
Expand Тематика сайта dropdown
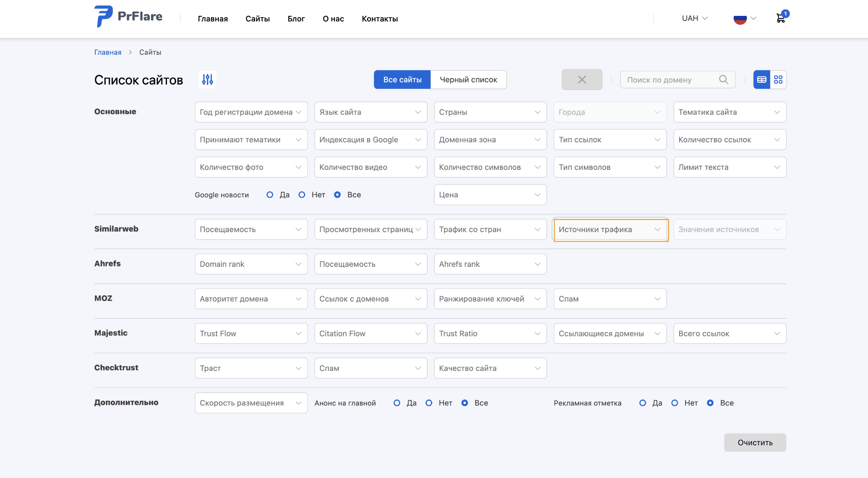click(730, 112)
